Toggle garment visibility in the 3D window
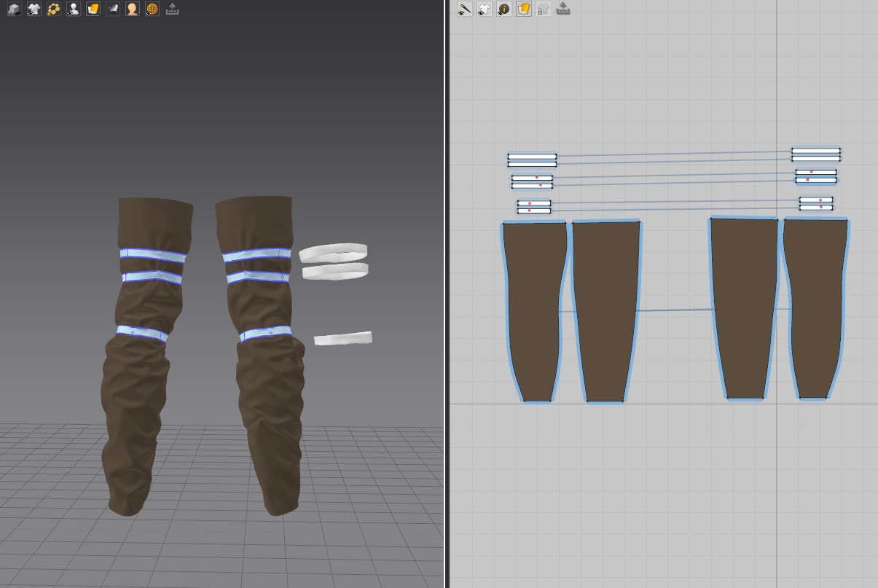The height and width of the screenshot is (588, 878). pos(34,9)
